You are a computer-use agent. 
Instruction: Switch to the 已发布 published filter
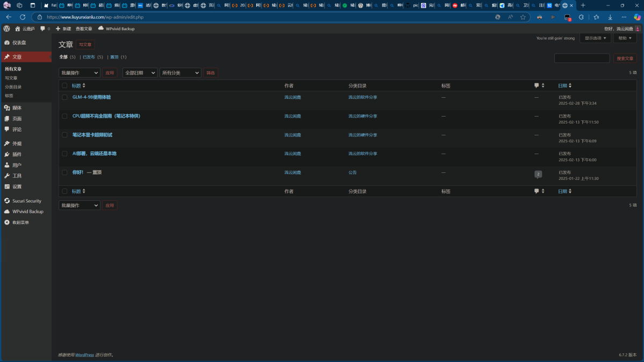[x=89, y=57]
